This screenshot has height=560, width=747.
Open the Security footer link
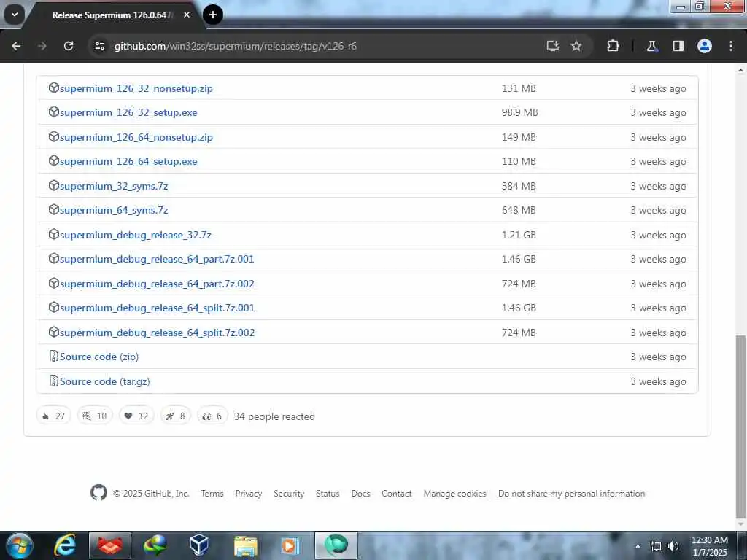click(289, 494)
